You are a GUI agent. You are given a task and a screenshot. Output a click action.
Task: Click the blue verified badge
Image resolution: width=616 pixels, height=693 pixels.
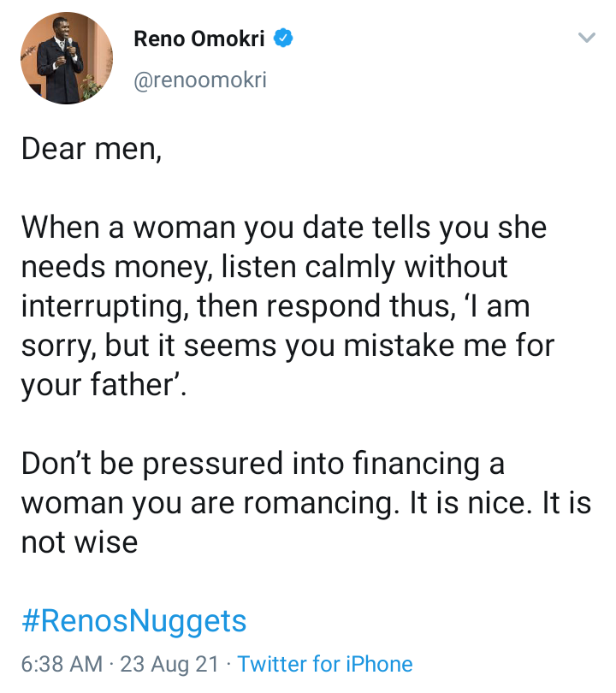(x=285, y=38)
